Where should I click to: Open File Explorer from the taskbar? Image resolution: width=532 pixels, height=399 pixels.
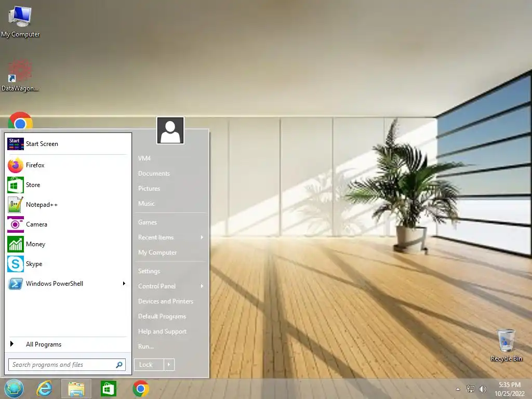tap(76, 389)
